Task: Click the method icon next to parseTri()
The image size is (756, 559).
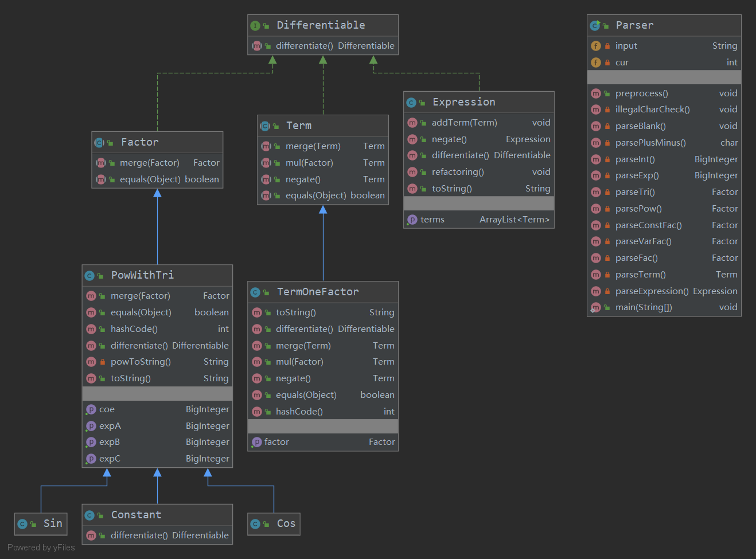Action: coord(596,192)
